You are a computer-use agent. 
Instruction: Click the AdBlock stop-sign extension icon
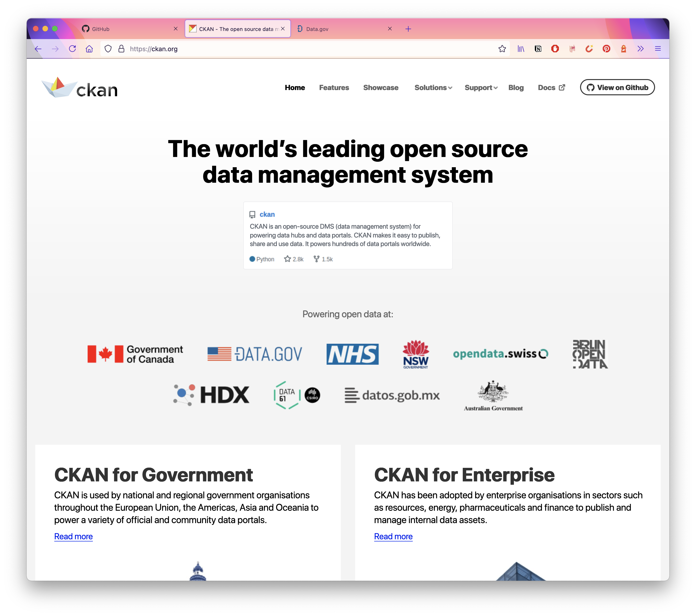pos(555,49)
